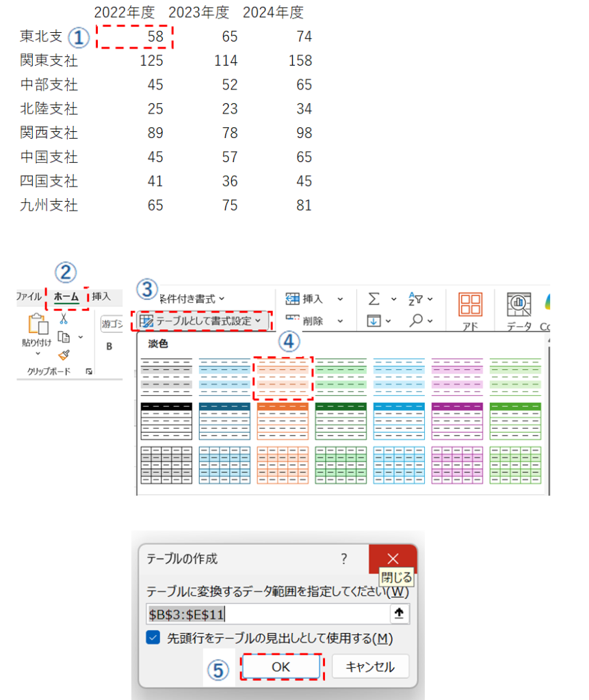Expand the テーブルとして書式設定 dropdown
Screen dimensions: 589x700
(202, 320)
